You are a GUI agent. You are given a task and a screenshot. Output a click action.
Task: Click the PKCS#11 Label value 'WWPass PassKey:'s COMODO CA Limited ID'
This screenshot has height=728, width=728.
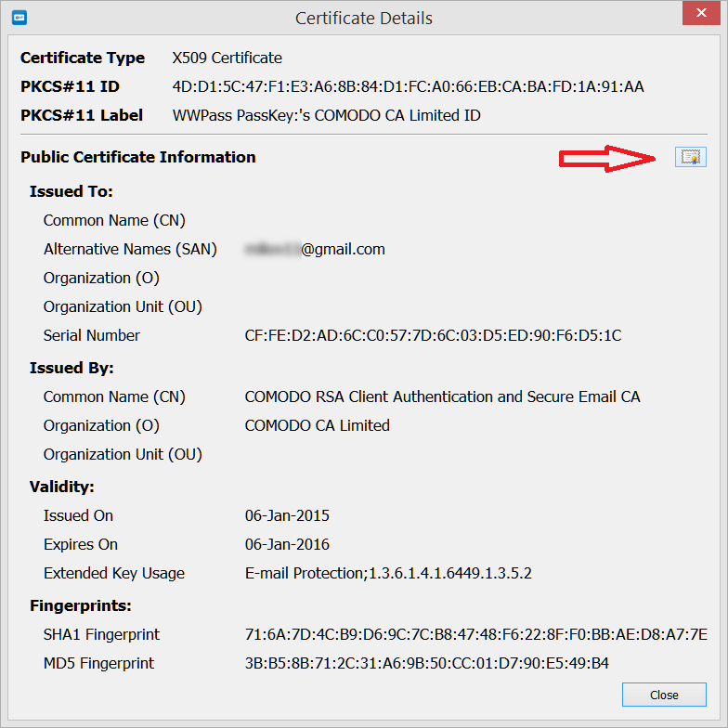[x=327, y=115]
